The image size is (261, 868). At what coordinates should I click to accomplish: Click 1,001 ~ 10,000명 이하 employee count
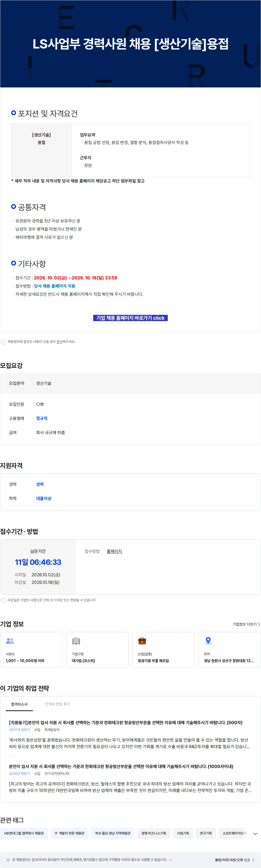(x=25, y=661)
